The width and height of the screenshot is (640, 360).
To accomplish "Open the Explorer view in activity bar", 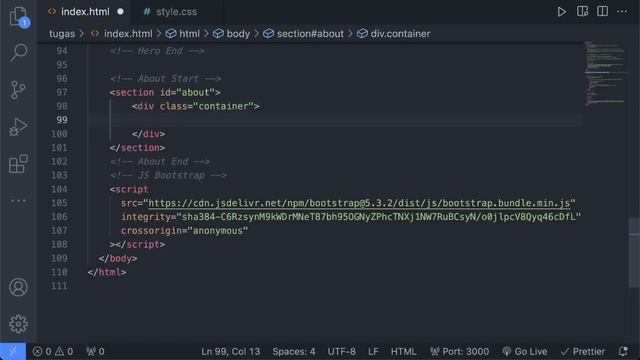I will [x=18, y=17].
